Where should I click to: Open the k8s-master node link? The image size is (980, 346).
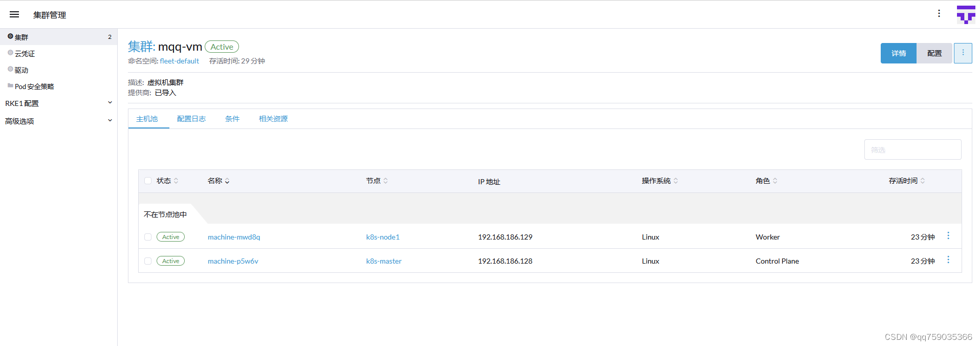tap(384, 261)
